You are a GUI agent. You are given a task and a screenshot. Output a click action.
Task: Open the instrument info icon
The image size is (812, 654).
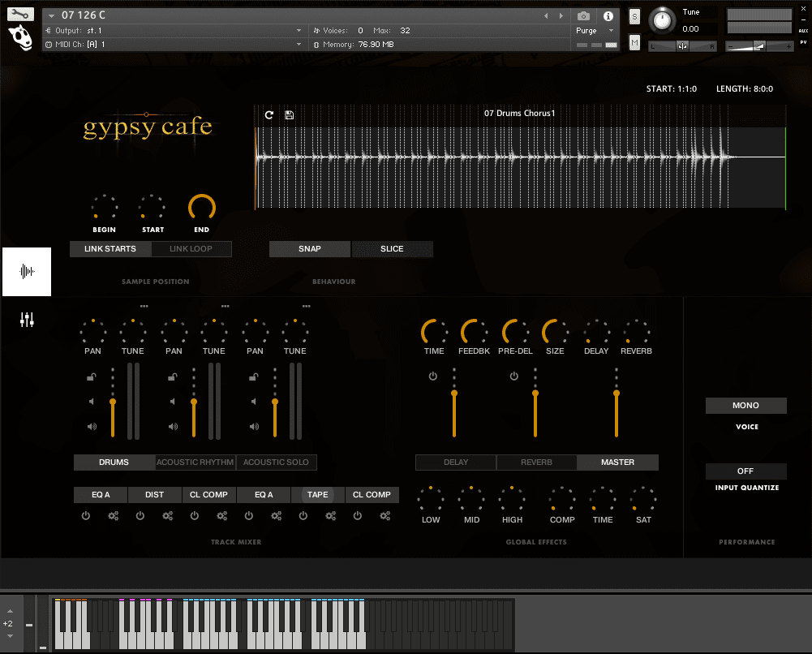tap(608, 15)
